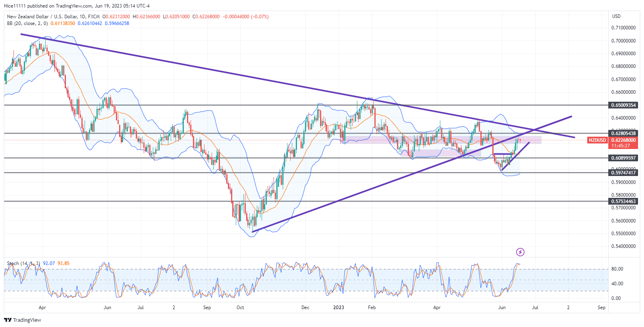The height and width of the screenshot is (327, 644).
Task: Click the Jul label near right end
Action: tap(535, 308)
